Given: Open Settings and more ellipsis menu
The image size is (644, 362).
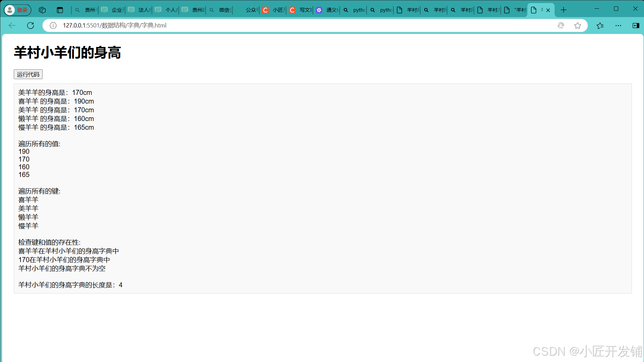Looking at the screenshot, I should [x=618, y=25].
